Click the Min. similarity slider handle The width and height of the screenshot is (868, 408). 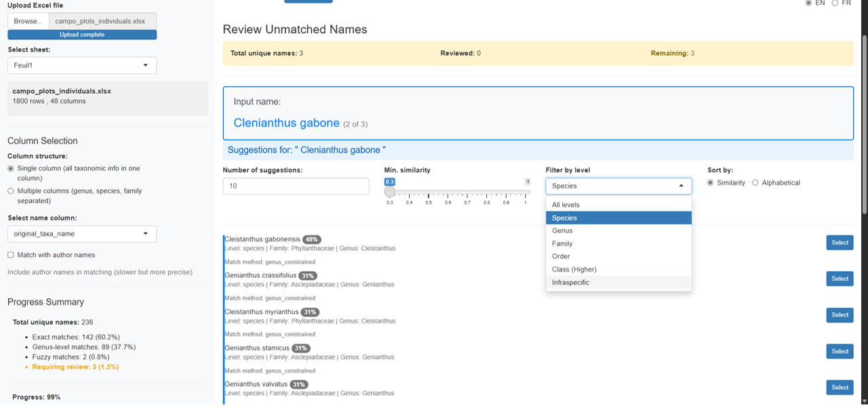coord(390,192)
